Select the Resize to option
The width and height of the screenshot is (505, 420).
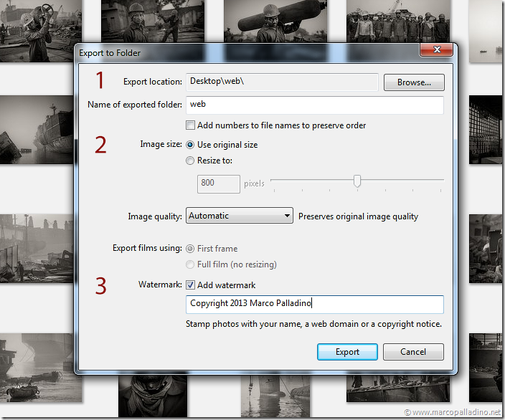(190, 161)
